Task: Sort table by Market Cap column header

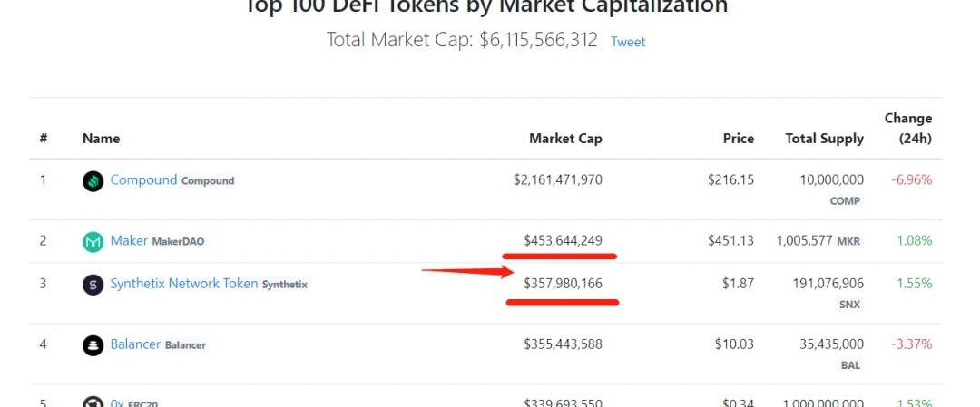Action: point(565,139)
